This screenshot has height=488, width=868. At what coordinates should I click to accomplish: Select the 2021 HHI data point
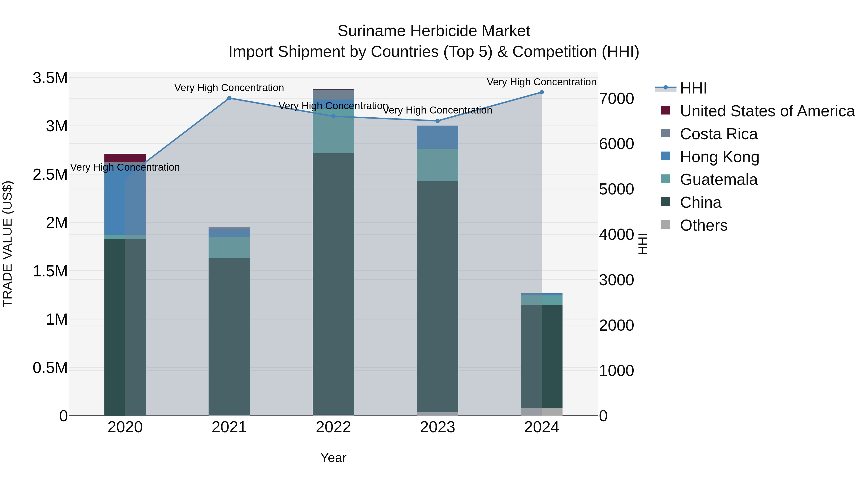click(229, 98)
